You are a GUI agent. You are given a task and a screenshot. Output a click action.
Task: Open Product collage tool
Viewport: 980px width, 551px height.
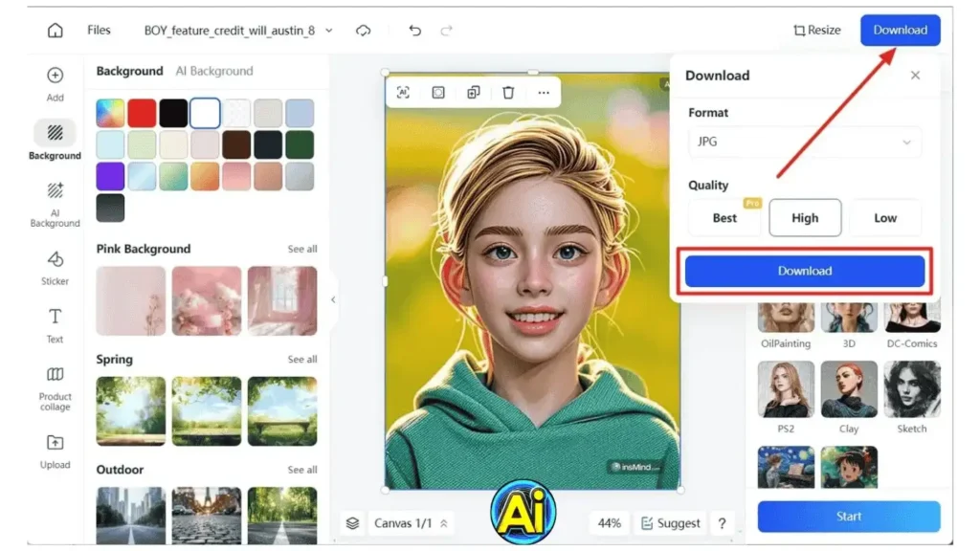coord(55,386)
